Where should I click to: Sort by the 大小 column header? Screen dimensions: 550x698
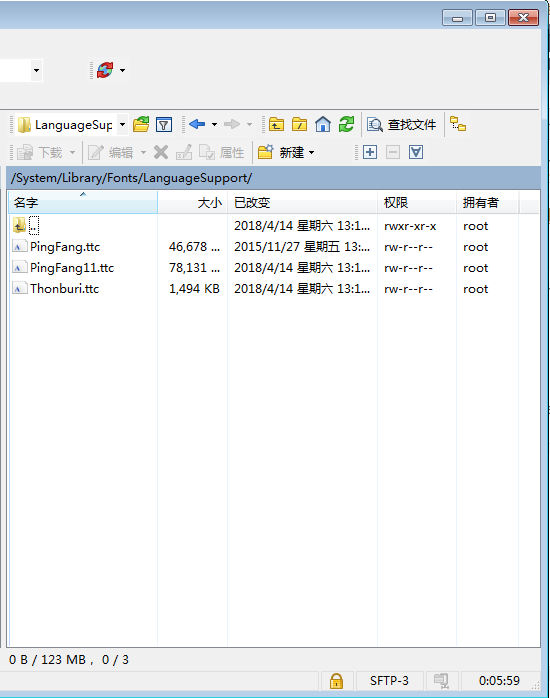[192, 203]
